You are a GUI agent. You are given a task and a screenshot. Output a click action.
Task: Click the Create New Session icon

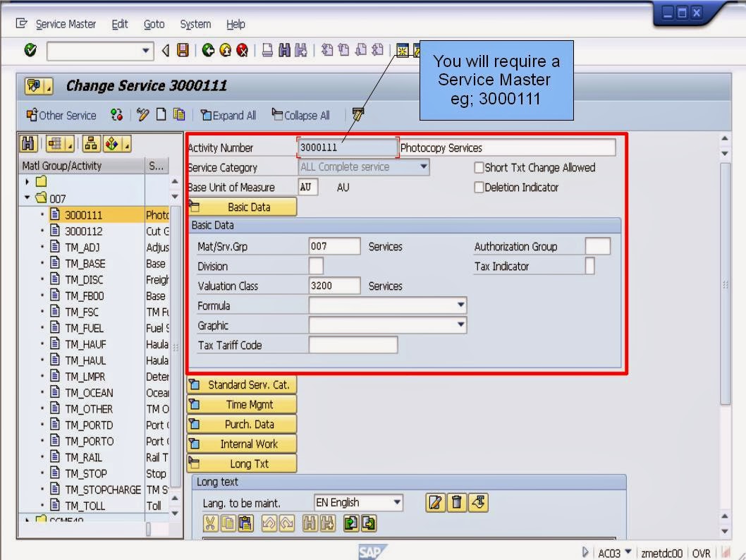click(403, 50)
